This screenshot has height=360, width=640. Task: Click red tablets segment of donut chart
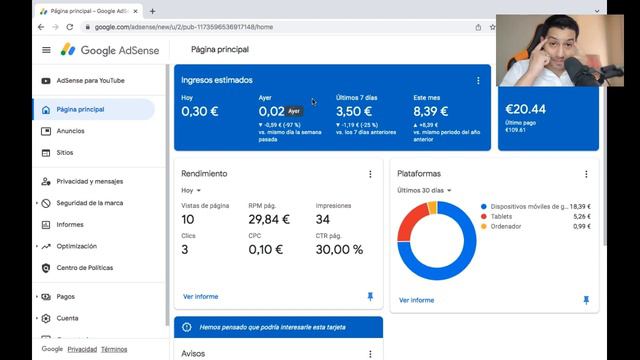(x=410, y=222)
